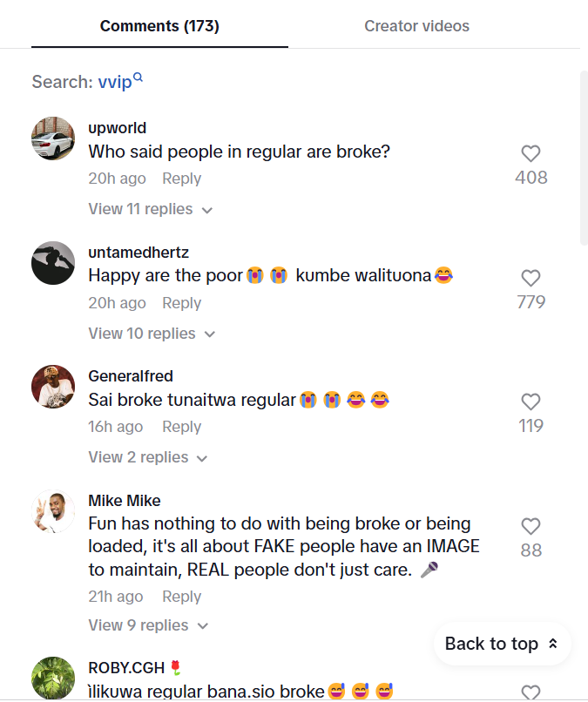Expand the 11 replies under upworld's comment
The height and width of the screenshot is (702, 588).
click(150, 209)
